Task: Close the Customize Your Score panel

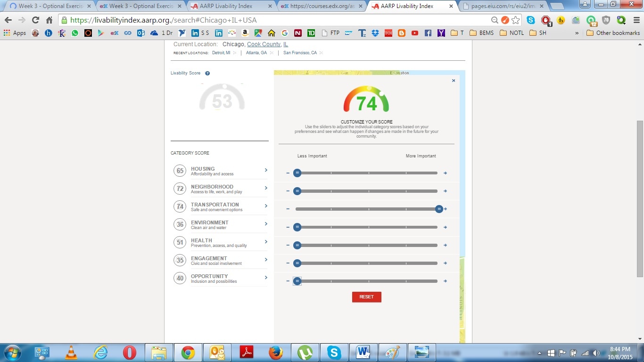Action: coord(454,81)
